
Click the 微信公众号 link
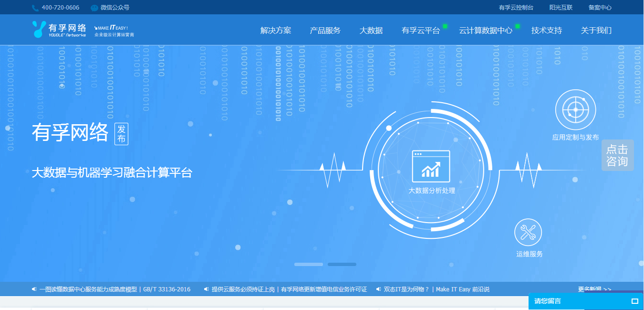coord(115,8)
